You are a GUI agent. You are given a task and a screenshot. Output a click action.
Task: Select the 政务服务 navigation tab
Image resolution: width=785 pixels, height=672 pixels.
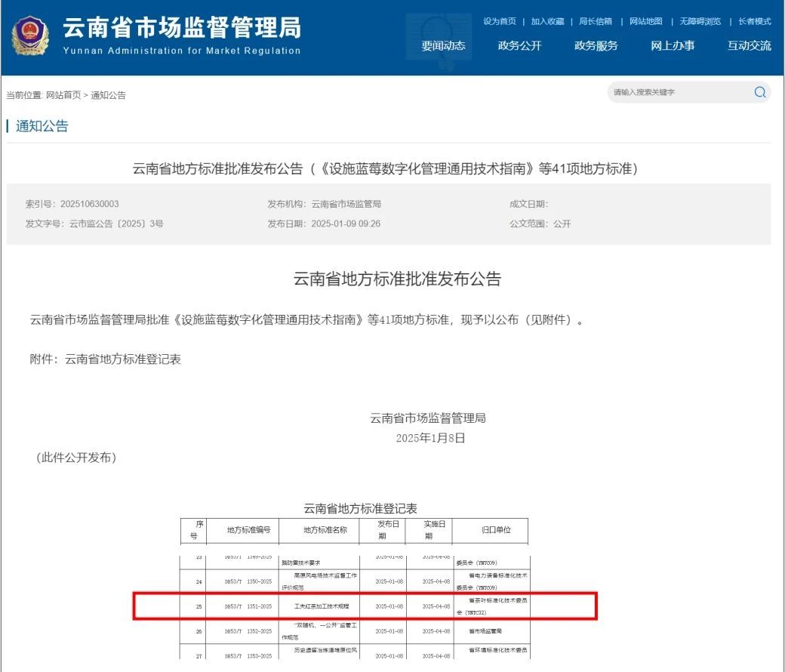tap(596, 46)
